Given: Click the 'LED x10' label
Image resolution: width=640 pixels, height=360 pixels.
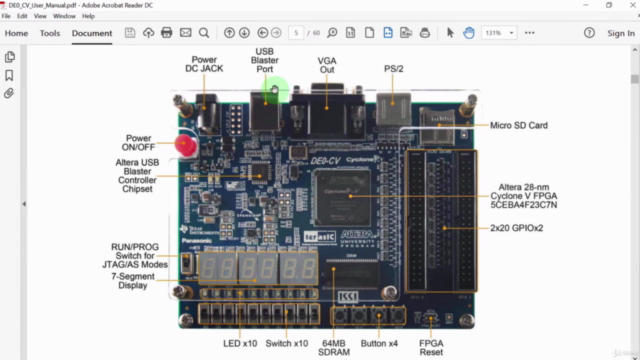Looking at the screenshot, I should [x=240, y=343].
